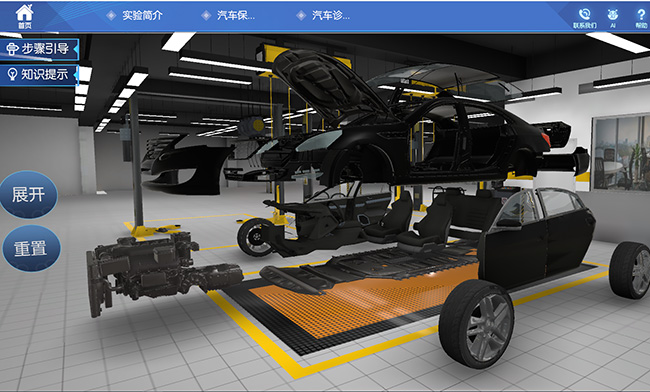Open the 实验简介 menu item
The image size is (650, 392).
click(142, 16)
